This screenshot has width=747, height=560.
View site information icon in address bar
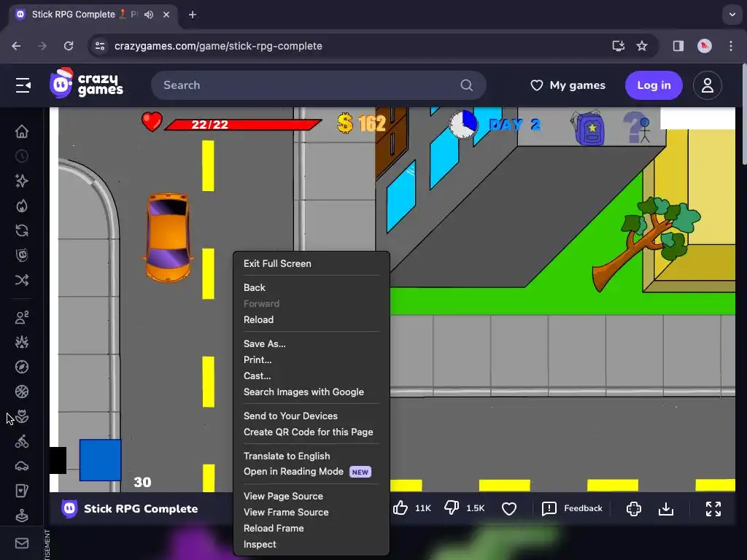click(100, 46)
